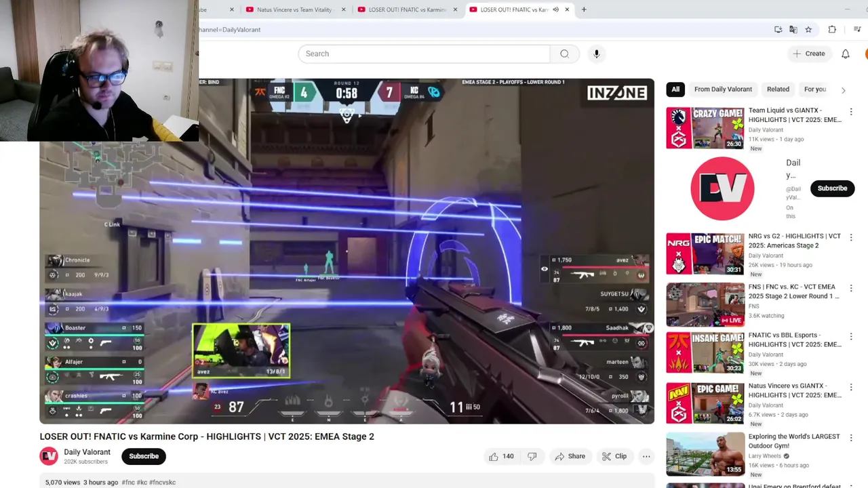Open more actions menu under the video

[x=646, y=457]
